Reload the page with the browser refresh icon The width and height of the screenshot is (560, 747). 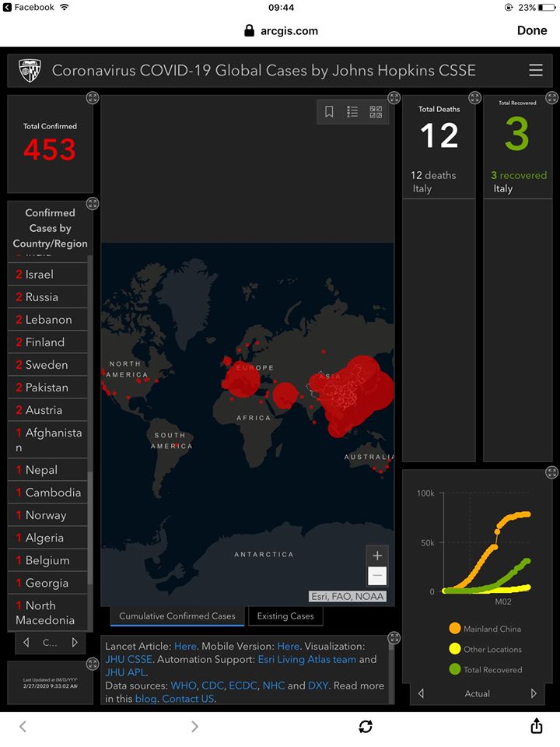366,726
